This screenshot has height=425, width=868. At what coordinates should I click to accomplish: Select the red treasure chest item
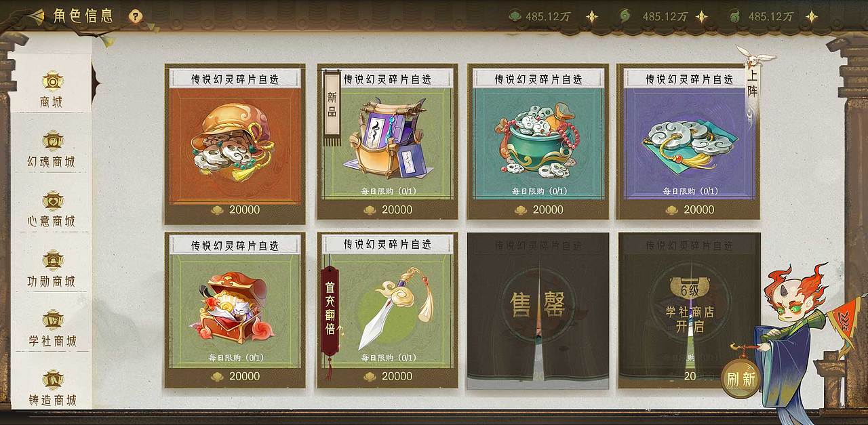235,310
